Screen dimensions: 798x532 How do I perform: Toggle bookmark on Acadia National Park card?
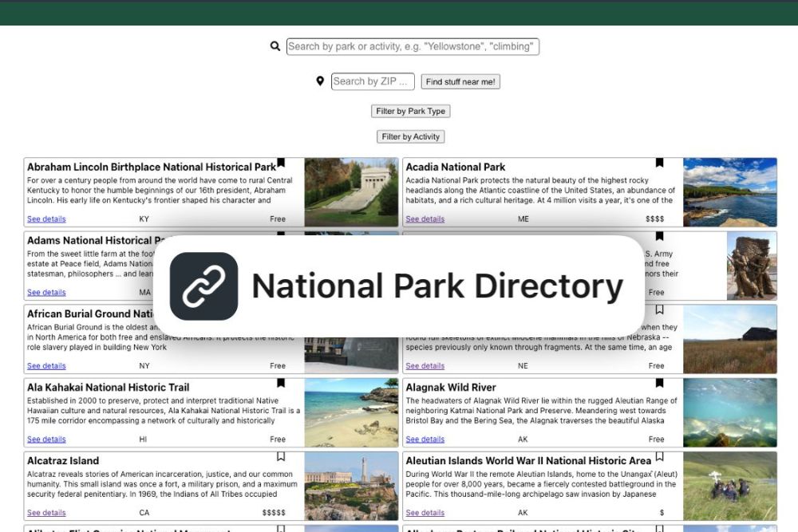click(x=660, y=163)
